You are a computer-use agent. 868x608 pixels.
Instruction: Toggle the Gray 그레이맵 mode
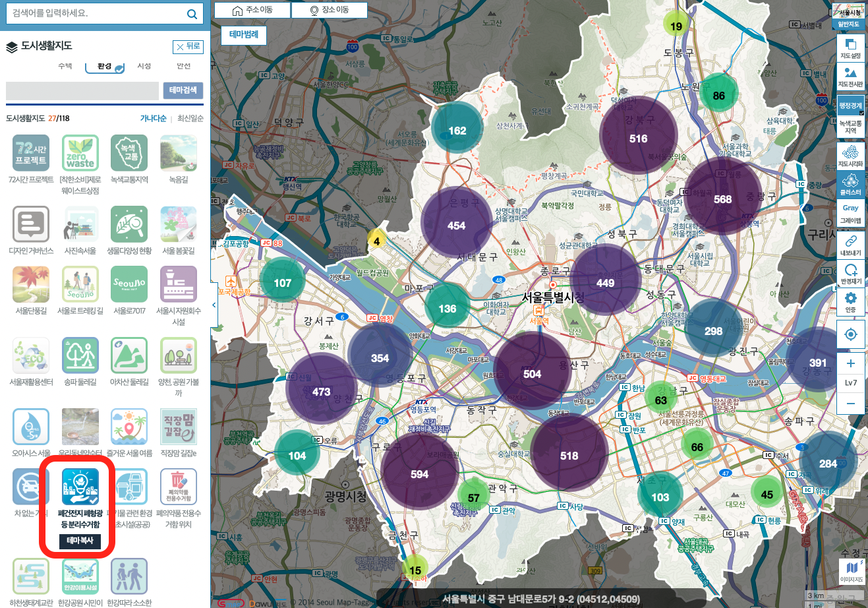[x=850, y=214]
